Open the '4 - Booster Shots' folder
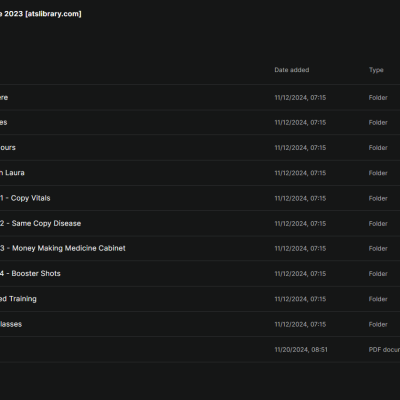Screen dimensions: 400x400 coord(30,273)
